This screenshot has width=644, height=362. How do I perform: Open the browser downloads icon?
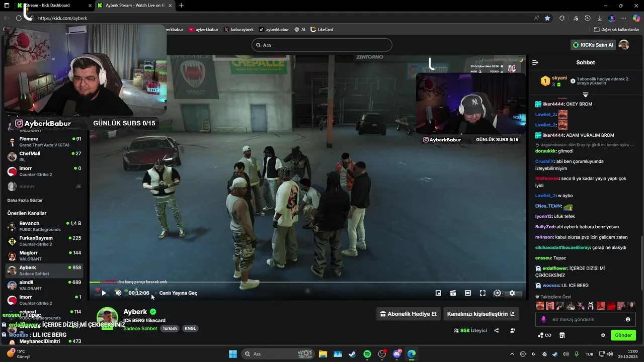click(600, 18)
